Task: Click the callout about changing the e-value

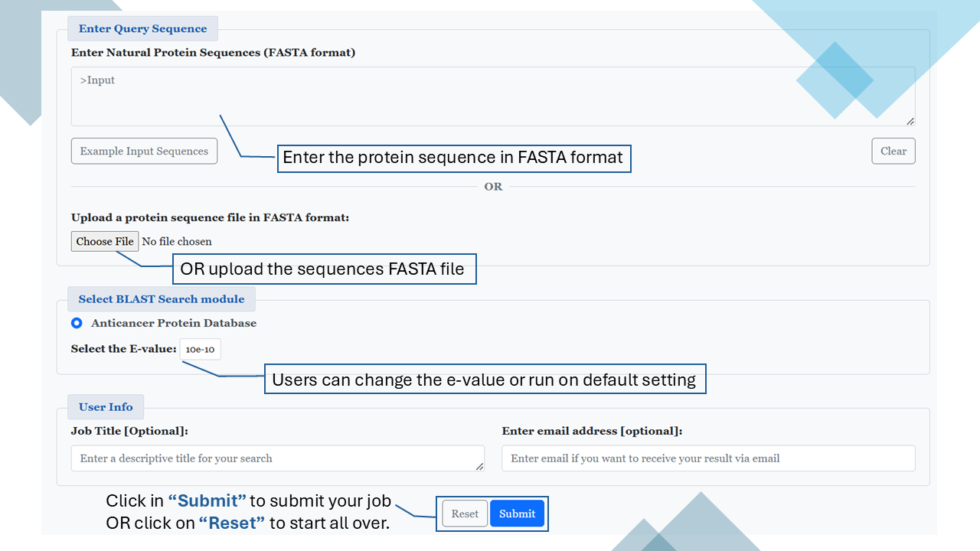Action: (484, 380)
